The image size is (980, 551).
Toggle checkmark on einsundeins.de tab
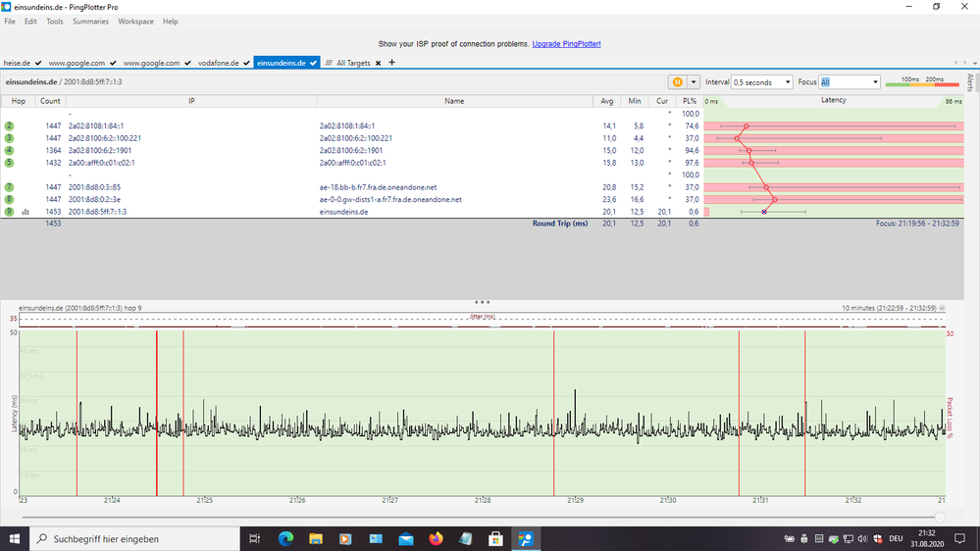(x=314, y=63)
